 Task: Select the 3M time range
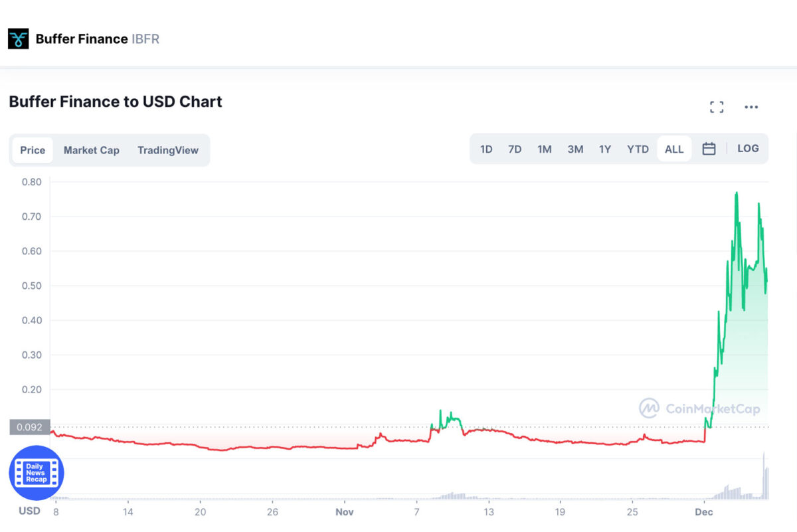coord(575,149)
